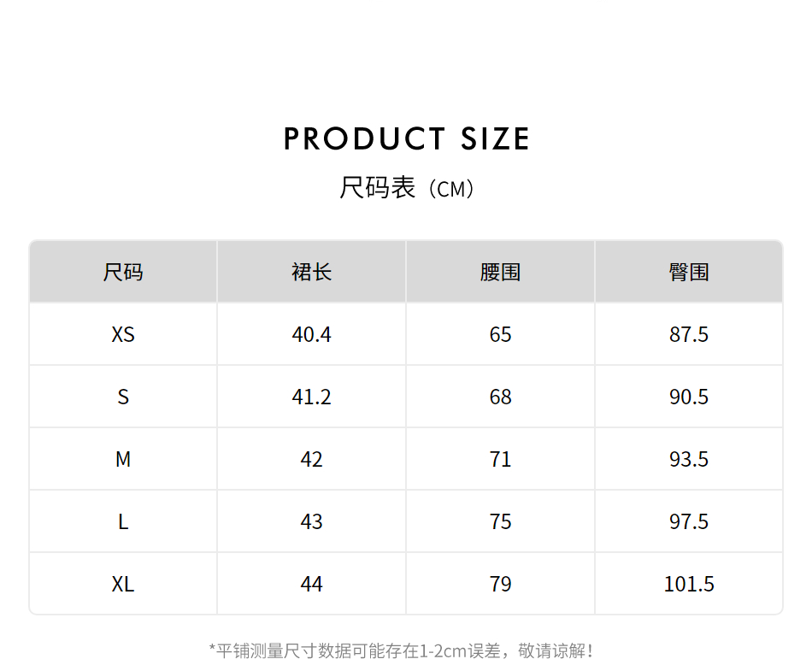Click the M size row label

[123, 459]
